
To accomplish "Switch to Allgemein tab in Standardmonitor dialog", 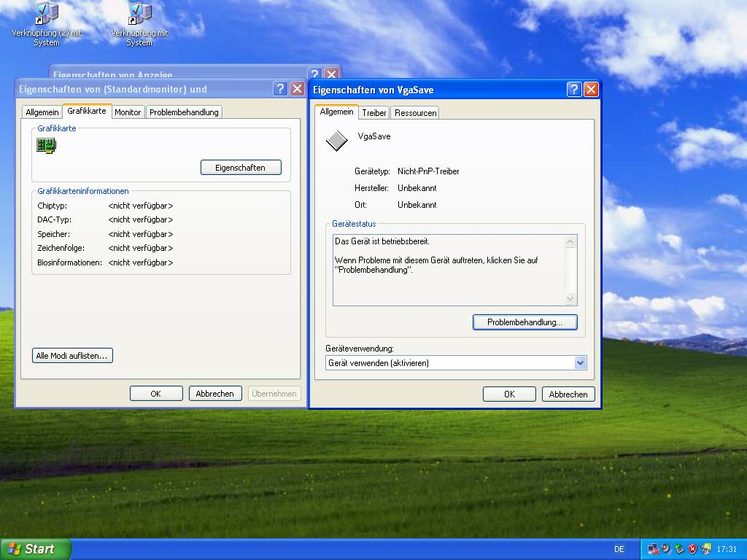I will point(42,112).
